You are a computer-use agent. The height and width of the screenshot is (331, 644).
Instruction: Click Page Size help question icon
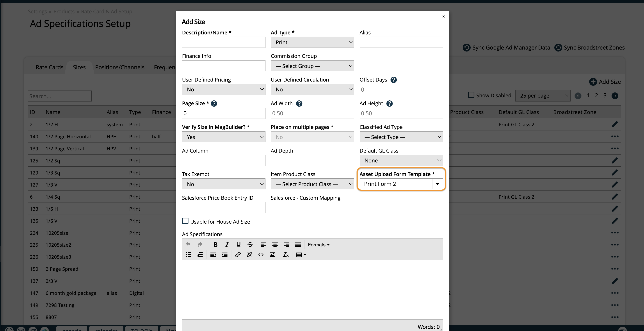[214, 103]
